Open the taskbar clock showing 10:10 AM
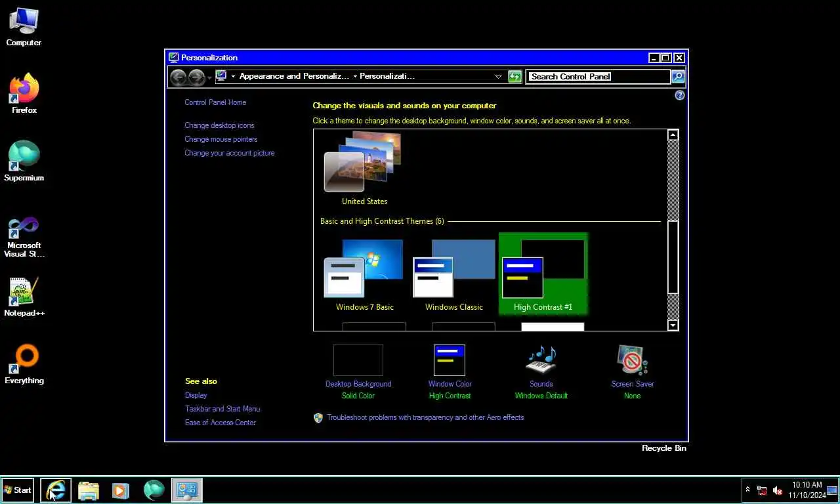The width and height of the screenshot is (840, 504). 807,490
